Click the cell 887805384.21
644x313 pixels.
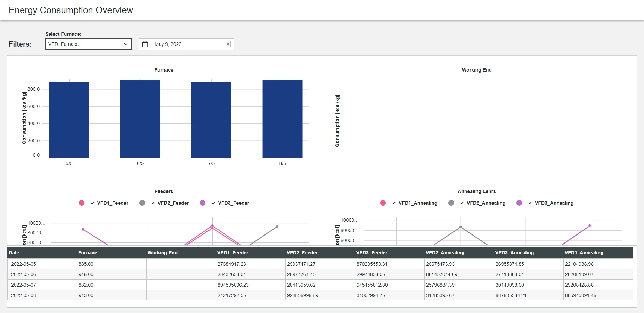[529, 295]
